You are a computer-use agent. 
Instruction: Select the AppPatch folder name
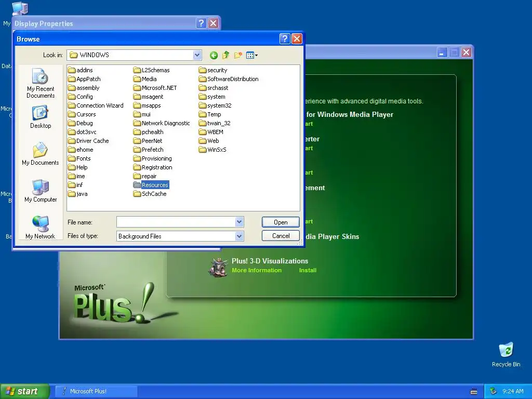click(x=88, y=79)
